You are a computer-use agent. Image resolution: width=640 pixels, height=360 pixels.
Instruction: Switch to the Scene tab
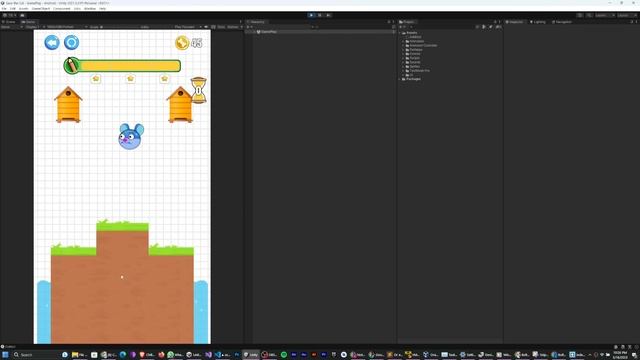point(9,22)
